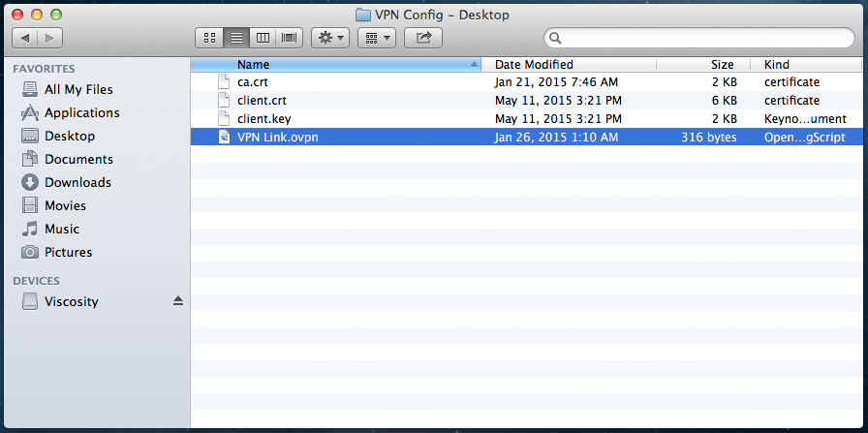Viewport: 868px width, 433px height.
Task: Sort by the Kind column header
Action: [x=809, y=64]
